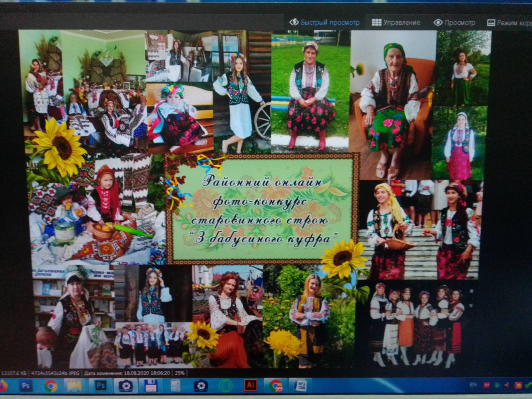Select the Просмотр tab

(x=454, y=23)
